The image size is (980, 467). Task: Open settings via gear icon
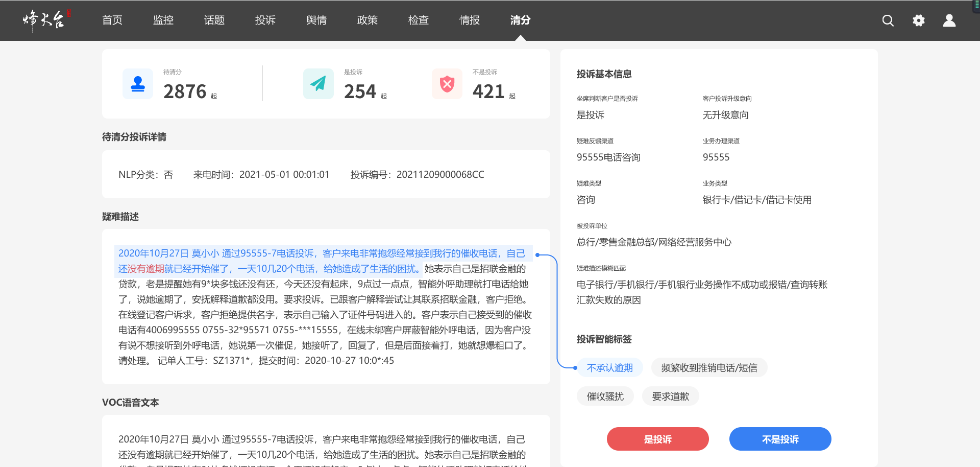pyautogui.click(x=918, y=20)
